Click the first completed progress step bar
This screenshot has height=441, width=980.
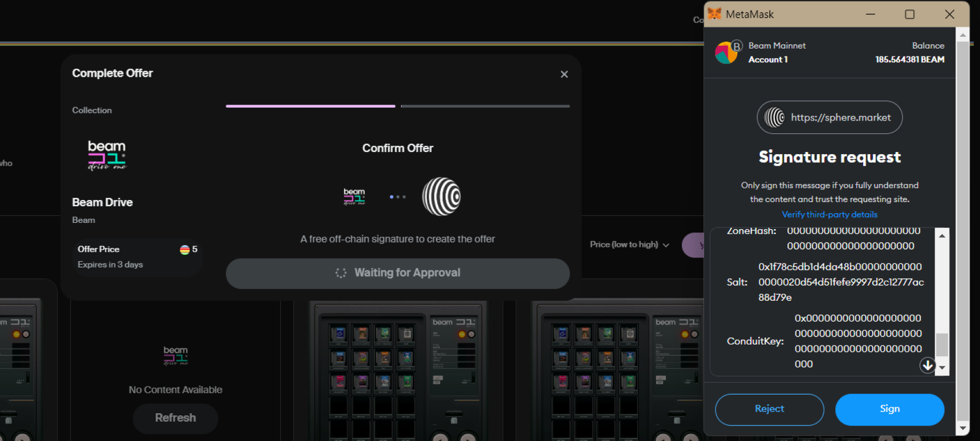click(x=310, y=106)
